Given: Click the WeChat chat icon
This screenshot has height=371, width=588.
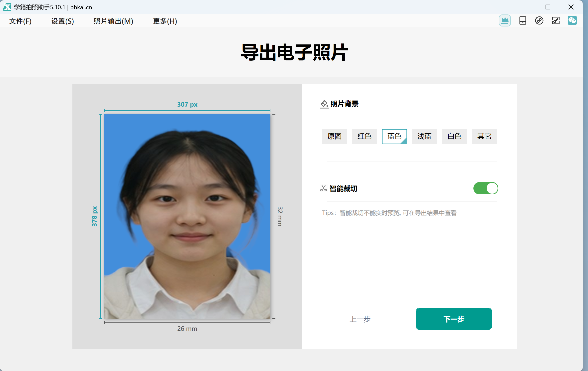Looking at the screenshot, I should (572, 20).
